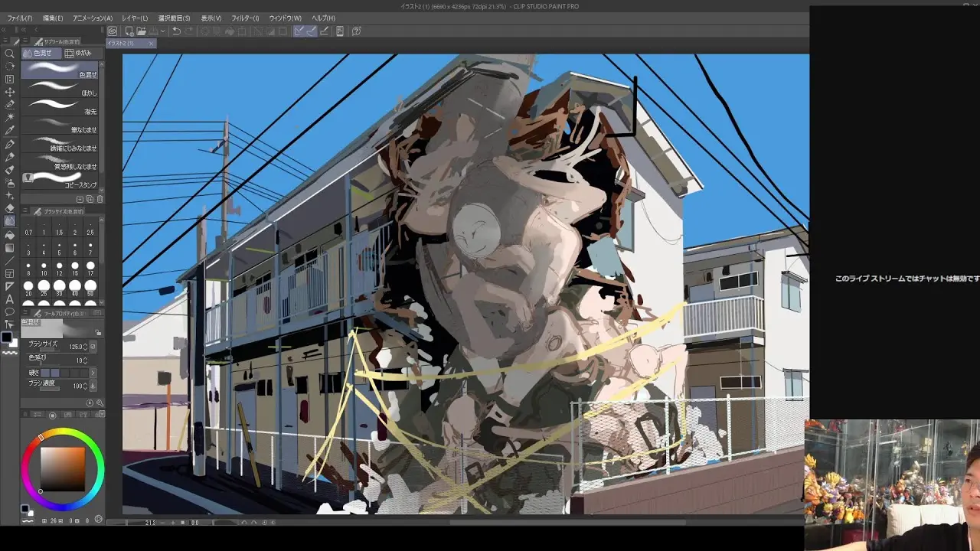Select the Zoom (magnifier) tool
This screenshot has height=551, width=980.
pos(9,54)
